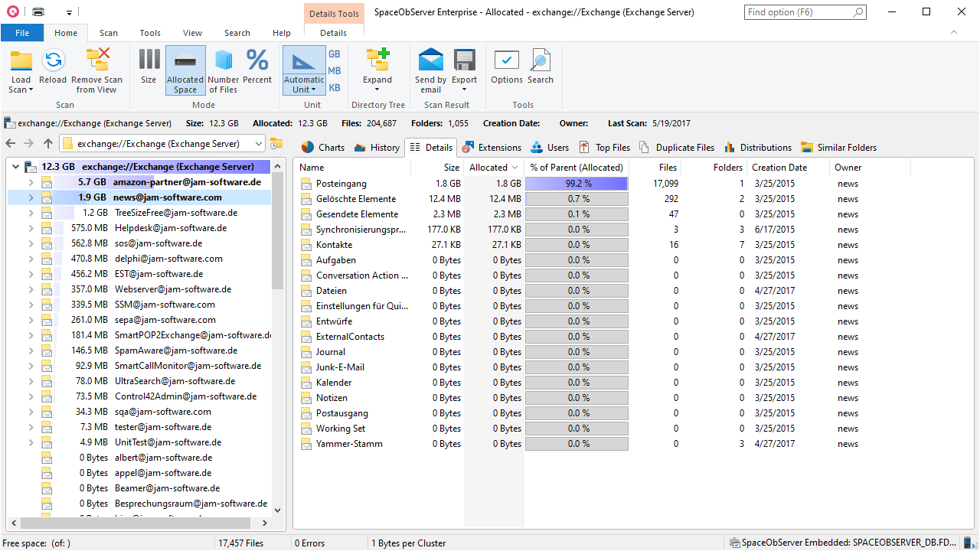980x551 pixels.
Task: Click Remove Scan from View icon
Action: [x=97, y=70]
